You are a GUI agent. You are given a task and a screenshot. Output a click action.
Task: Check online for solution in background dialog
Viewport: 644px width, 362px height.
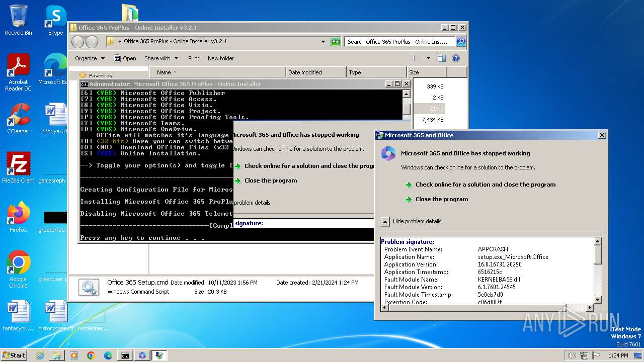(304, 166)
